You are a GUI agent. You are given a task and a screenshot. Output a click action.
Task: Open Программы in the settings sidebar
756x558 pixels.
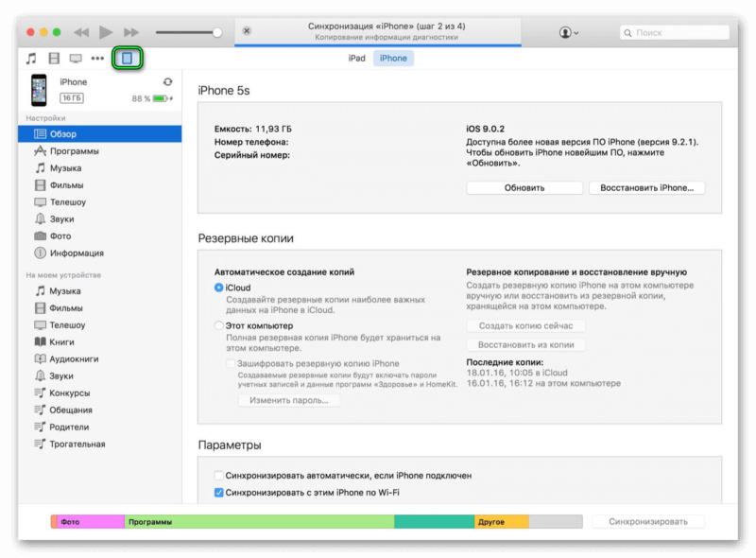[x=100, y=151]
